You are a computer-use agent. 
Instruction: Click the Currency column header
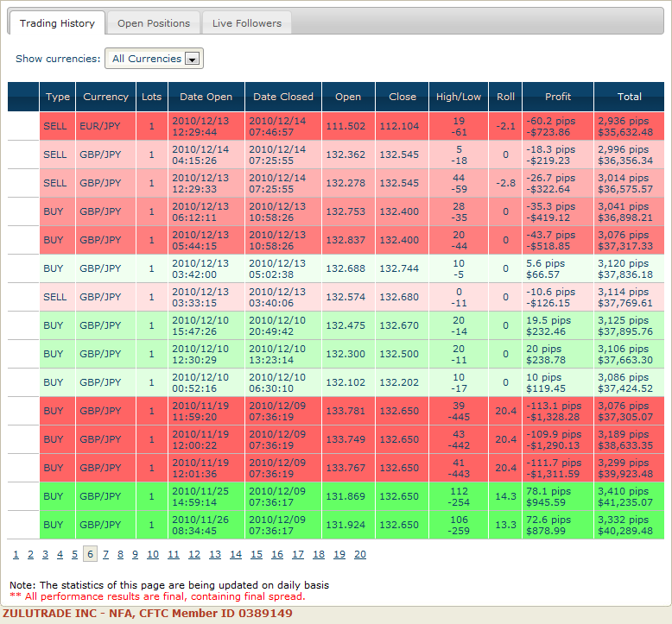tap(106, 97)
